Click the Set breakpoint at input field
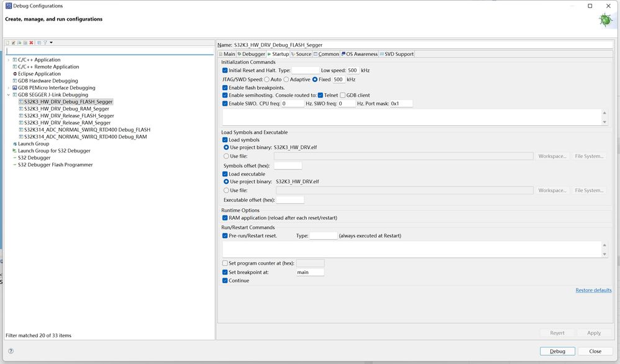The image size is (620, 364). [x=310, y=272]
